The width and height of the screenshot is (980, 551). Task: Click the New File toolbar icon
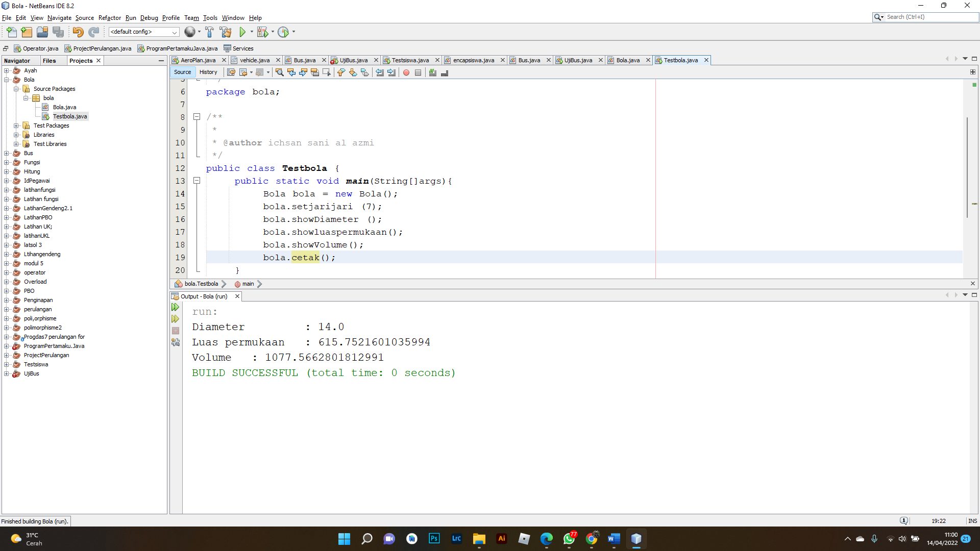(x=11, y=32)
